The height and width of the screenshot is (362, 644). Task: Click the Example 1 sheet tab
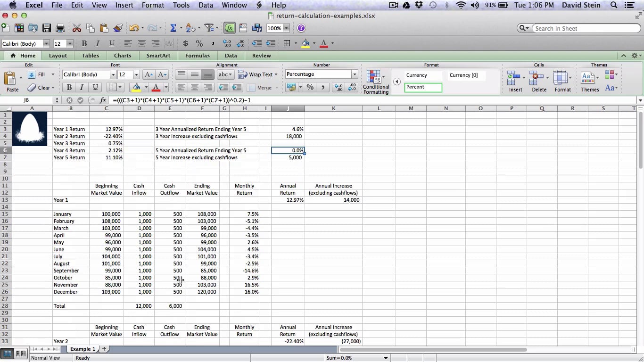pos(83,349)
